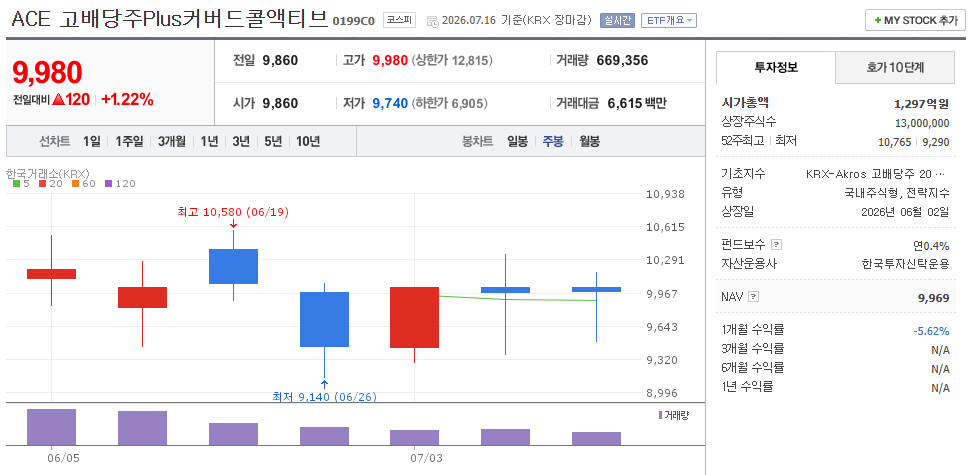Select the 10년 line chart period

308,141
